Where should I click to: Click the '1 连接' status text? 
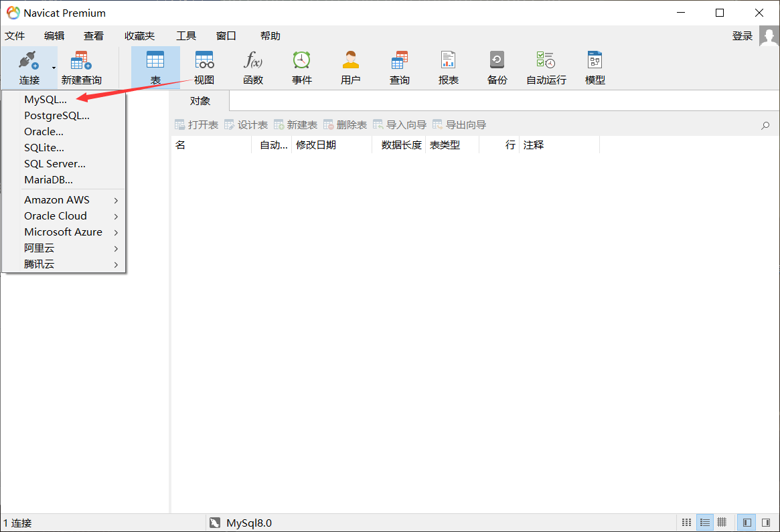17,523
